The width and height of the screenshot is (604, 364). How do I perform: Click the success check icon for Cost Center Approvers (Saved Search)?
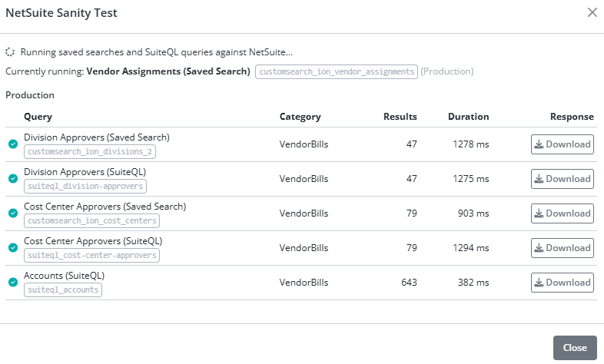[x=13, y=213]
